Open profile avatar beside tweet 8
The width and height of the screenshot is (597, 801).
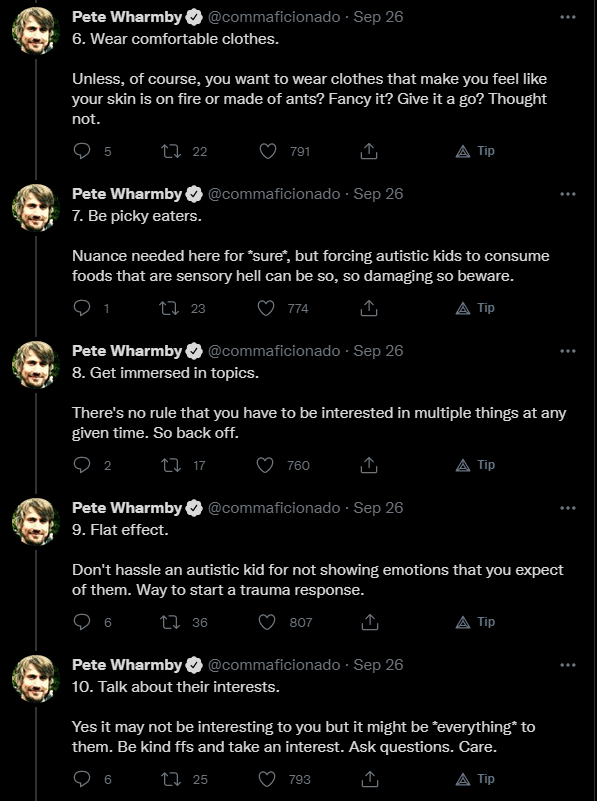click(35, 365)
